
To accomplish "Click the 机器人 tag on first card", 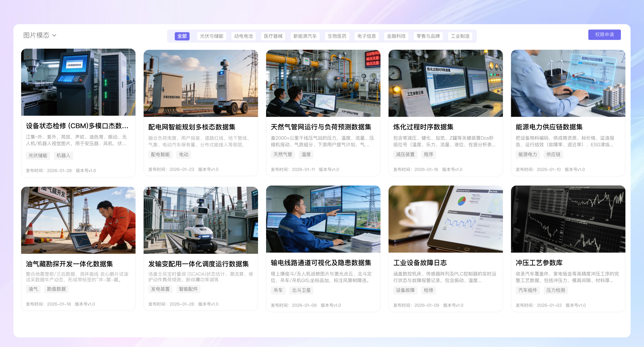I will 63,156.
